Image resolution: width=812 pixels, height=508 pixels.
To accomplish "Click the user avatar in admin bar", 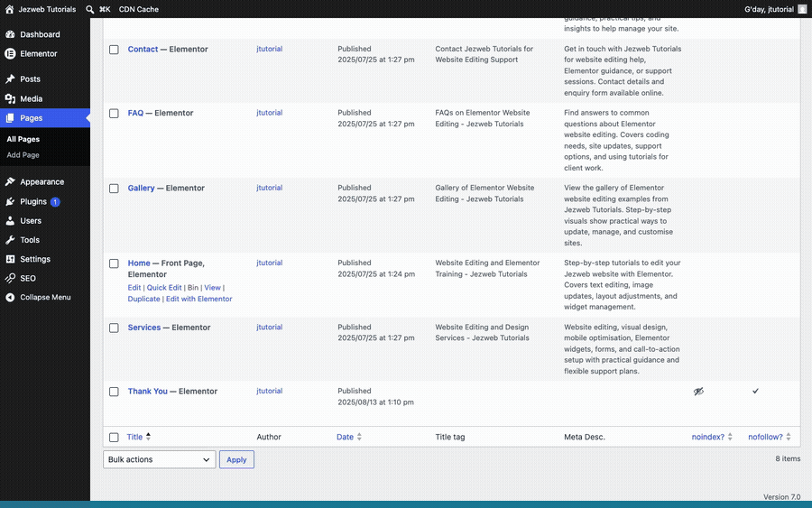I will pyautogui.click(x=802, y=9).
